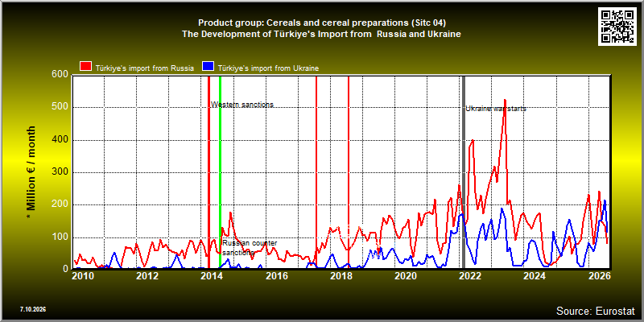Click the 2022 x-axis label

[x=469, y=276]
